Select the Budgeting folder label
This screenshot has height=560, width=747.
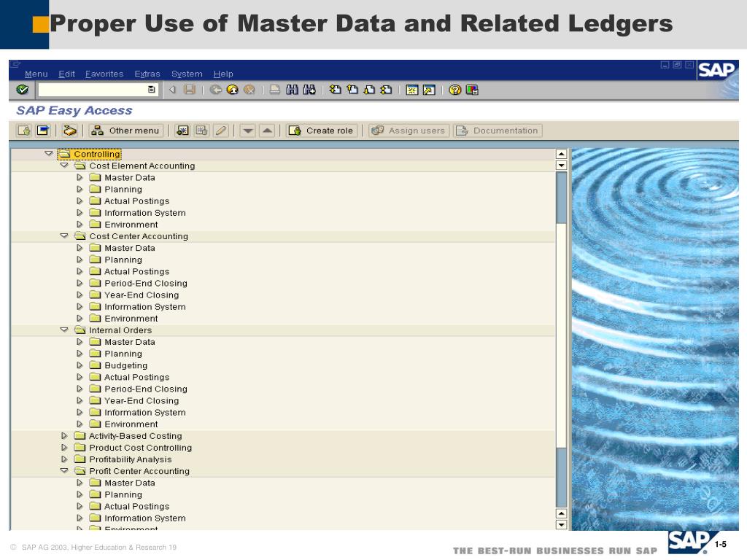click(125, 365)
